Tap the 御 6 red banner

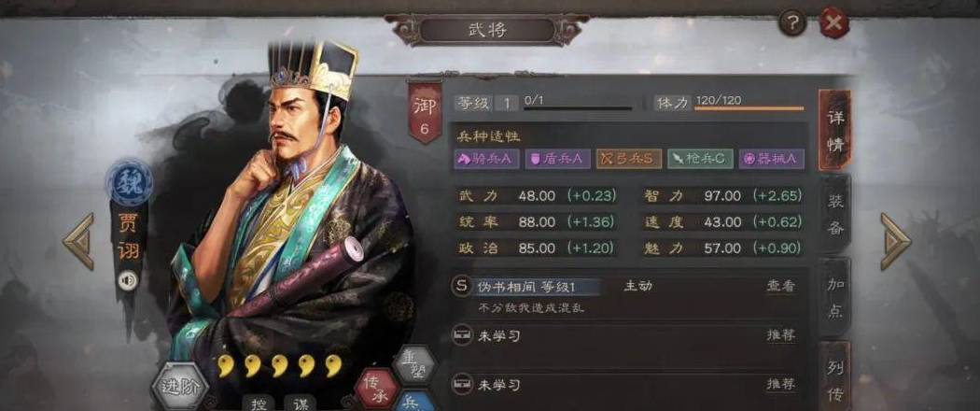[x=425, y=113]
